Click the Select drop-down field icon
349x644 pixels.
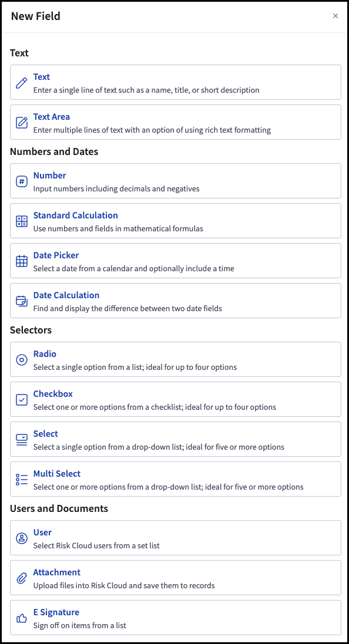21,439
